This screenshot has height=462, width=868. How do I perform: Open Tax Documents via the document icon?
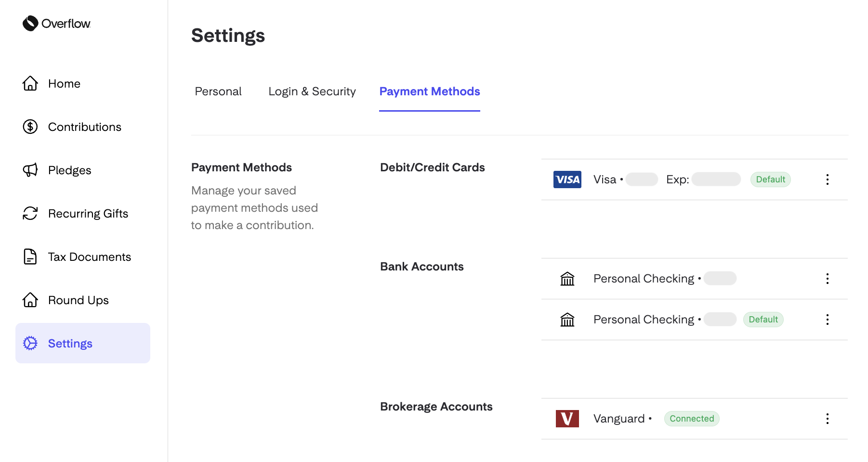click(x=30, y=257)
